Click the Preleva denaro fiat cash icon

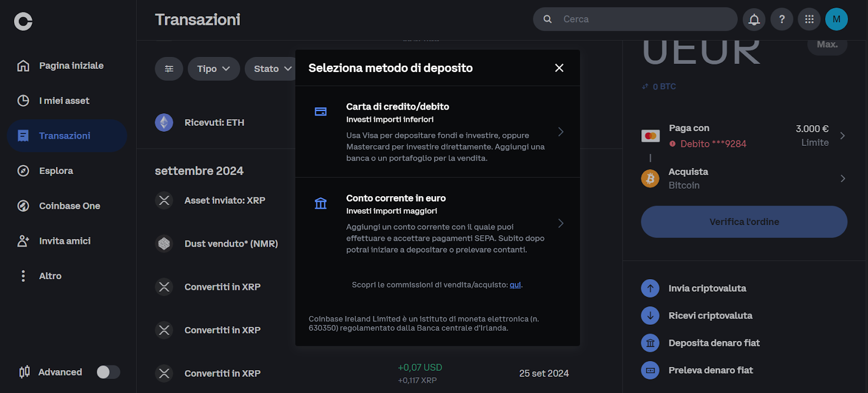[650, 370]
